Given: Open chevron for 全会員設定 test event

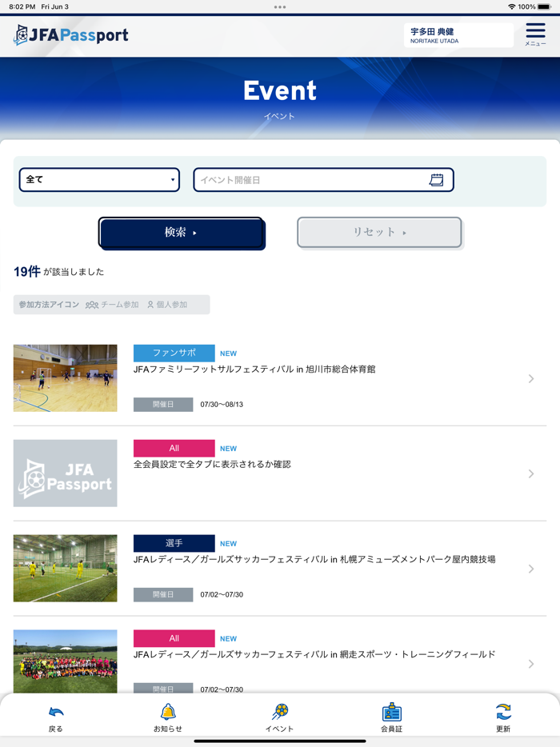Looking at the screenshot, I should (531, 473).
